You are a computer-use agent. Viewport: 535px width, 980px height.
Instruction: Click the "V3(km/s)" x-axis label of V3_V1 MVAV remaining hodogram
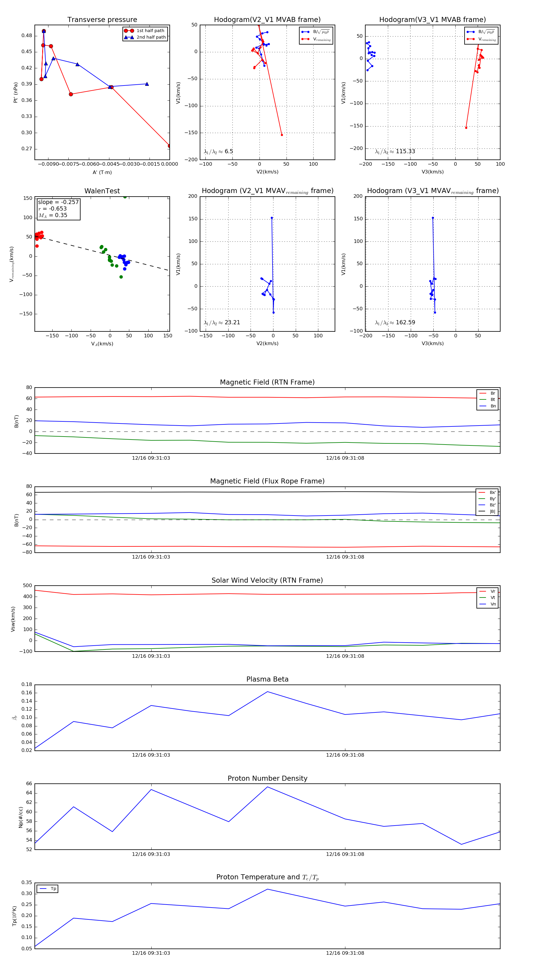click(x=432, y=344)
